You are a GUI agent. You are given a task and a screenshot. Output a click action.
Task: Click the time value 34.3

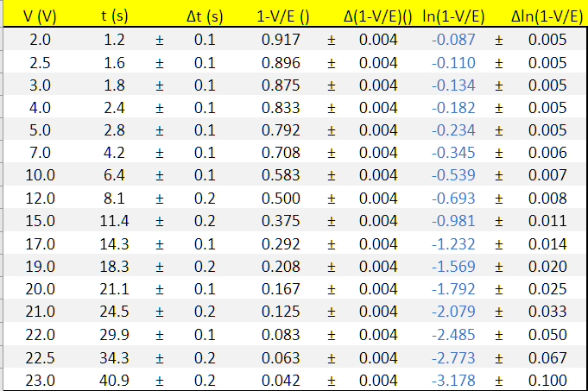tap(114, 357)
